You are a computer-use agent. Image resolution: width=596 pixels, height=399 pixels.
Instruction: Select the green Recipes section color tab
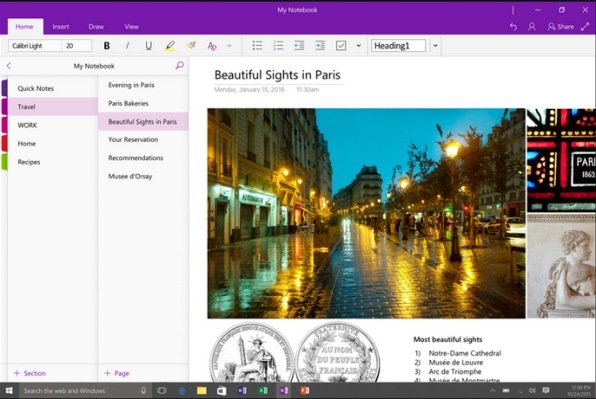click(4, 162)
